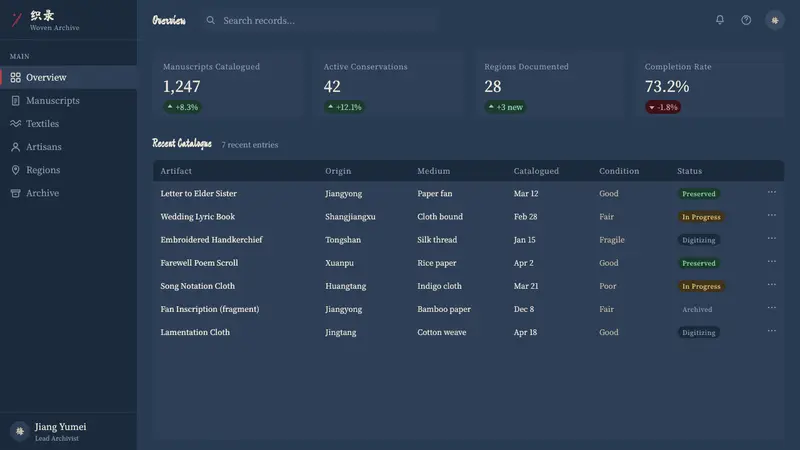Click the Bamboo paper medium cell
This screenshot has width=800, height=450.
(444, 309)
